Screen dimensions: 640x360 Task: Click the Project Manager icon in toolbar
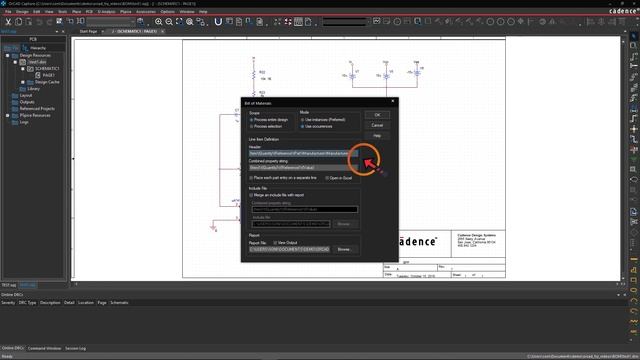[309, 22]
